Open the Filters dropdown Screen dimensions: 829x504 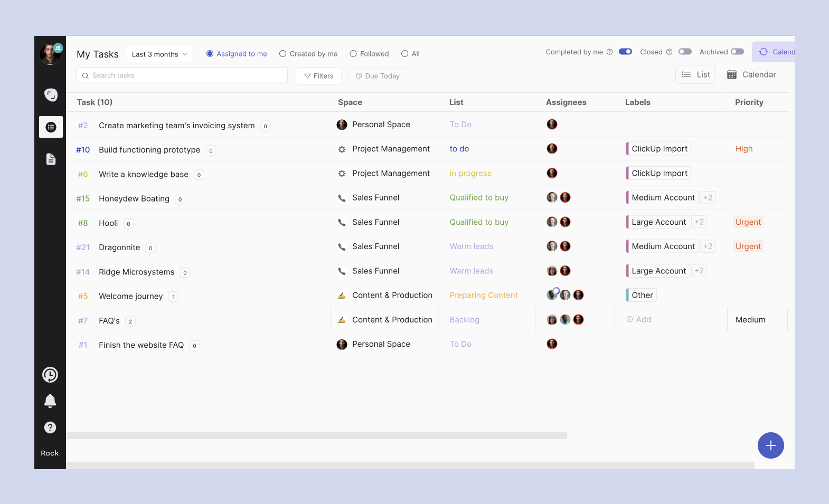click(318, 76)
